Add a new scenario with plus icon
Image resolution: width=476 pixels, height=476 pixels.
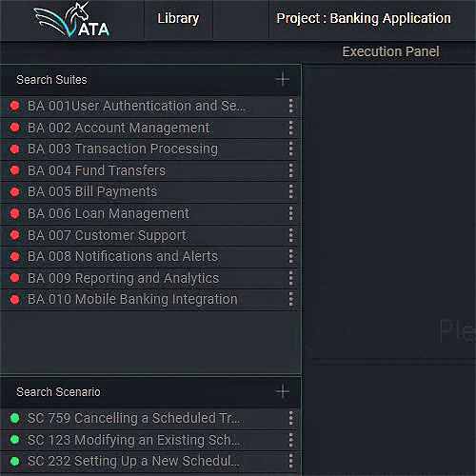pyautogui.click(x=283, y=391)
